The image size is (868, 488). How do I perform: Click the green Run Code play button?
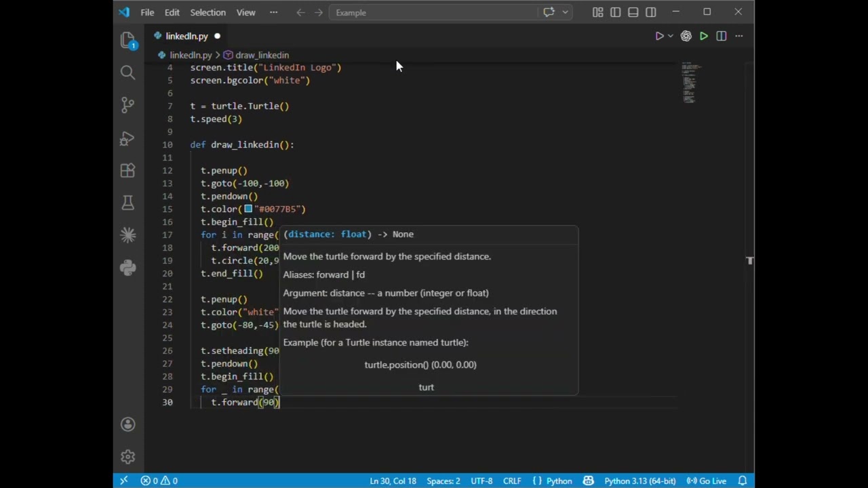[x=704, y=36]
